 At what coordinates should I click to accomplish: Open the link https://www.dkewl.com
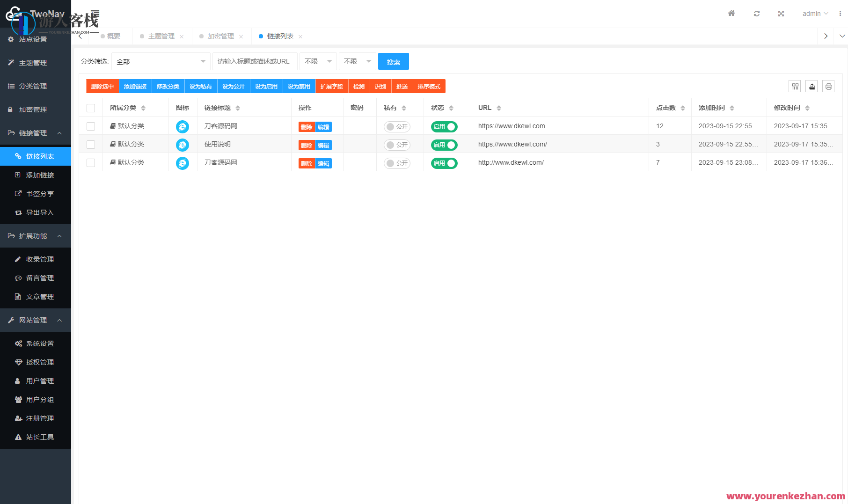(x=511, y=126)
